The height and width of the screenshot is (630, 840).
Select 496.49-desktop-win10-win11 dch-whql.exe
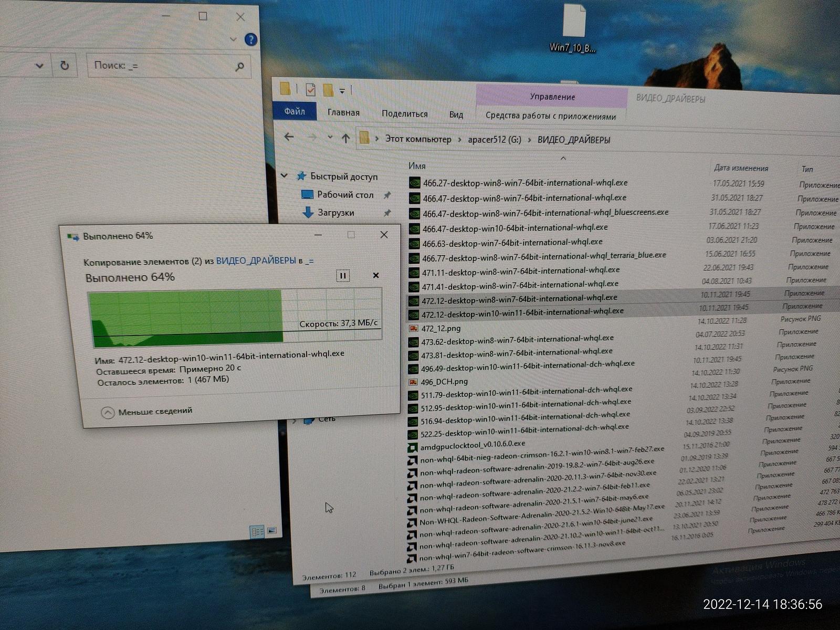click(527, 365)
